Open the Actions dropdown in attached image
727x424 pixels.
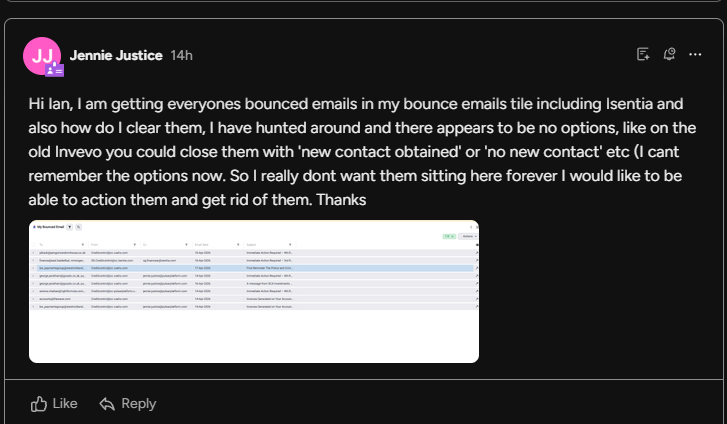[468, 236]
